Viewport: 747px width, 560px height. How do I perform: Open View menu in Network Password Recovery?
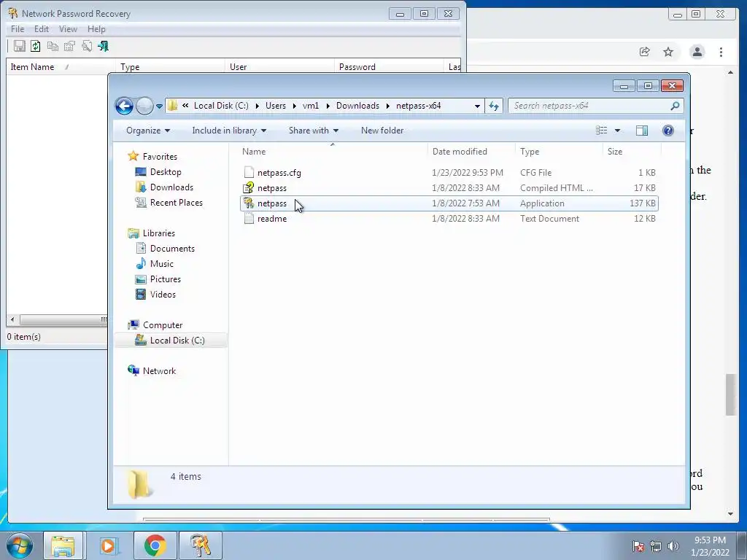click(68, 29)
